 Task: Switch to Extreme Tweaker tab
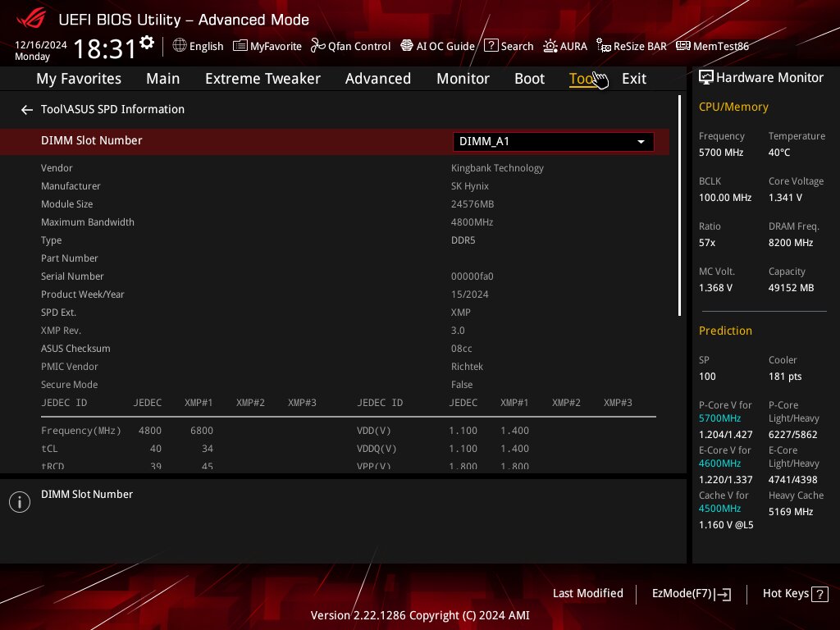(262, 79)
